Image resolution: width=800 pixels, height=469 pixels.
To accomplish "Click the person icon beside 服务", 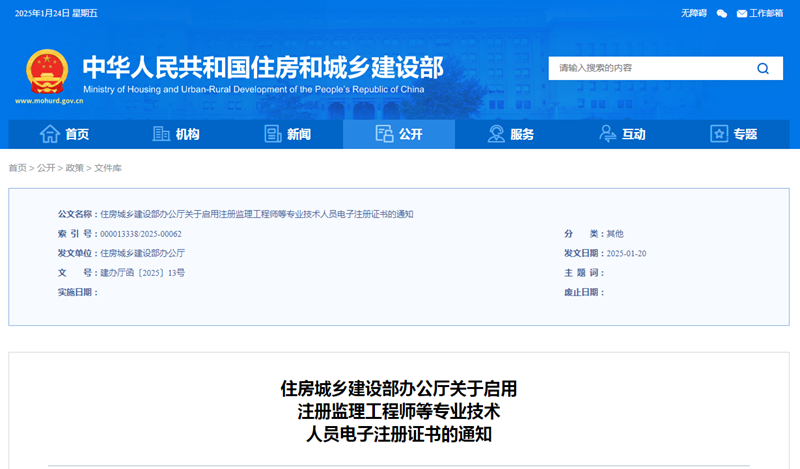I will click(x=495, y=135).
